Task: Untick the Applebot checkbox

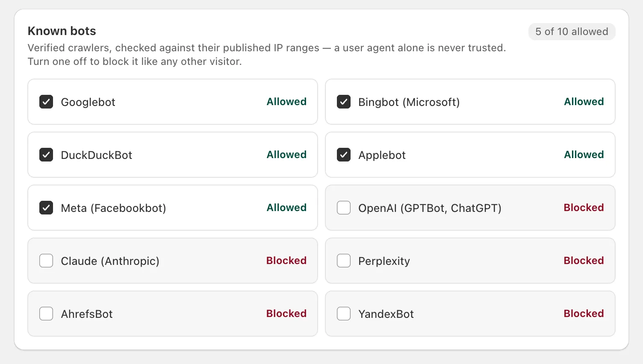Action: 344,155
